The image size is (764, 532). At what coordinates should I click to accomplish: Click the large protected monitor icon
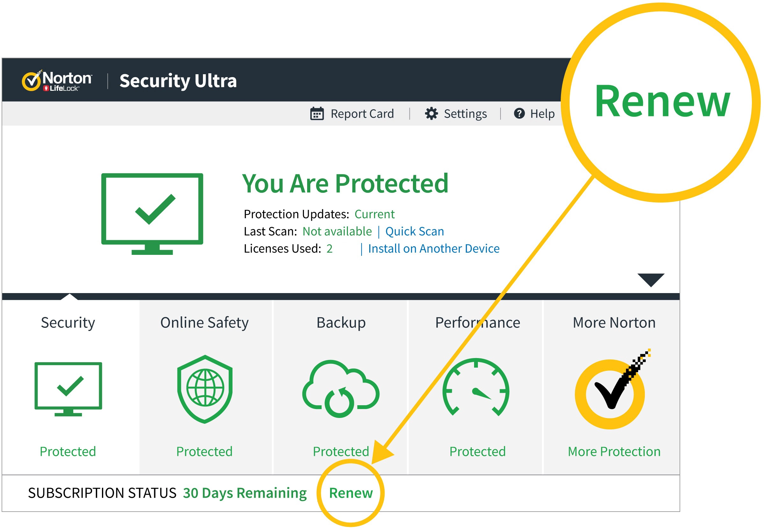click(152, 214)
